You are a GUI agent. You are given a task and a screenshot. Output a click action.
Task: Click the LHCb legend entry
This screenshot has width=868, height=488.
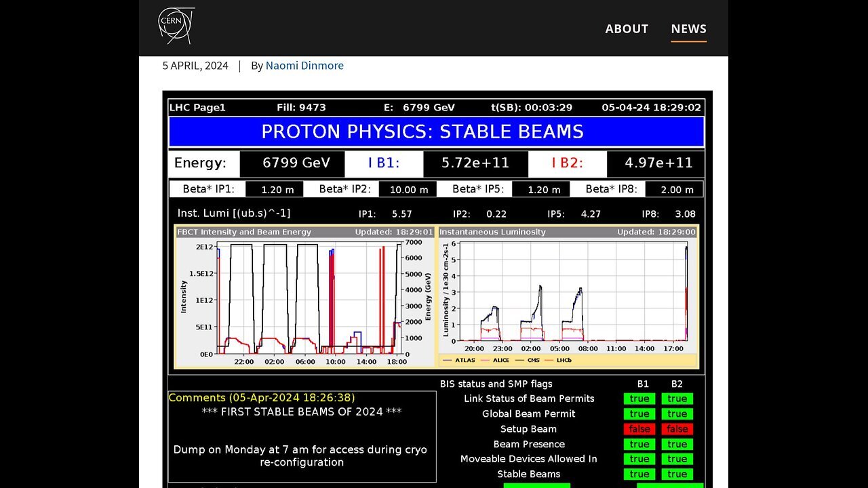tap(559, 360)
